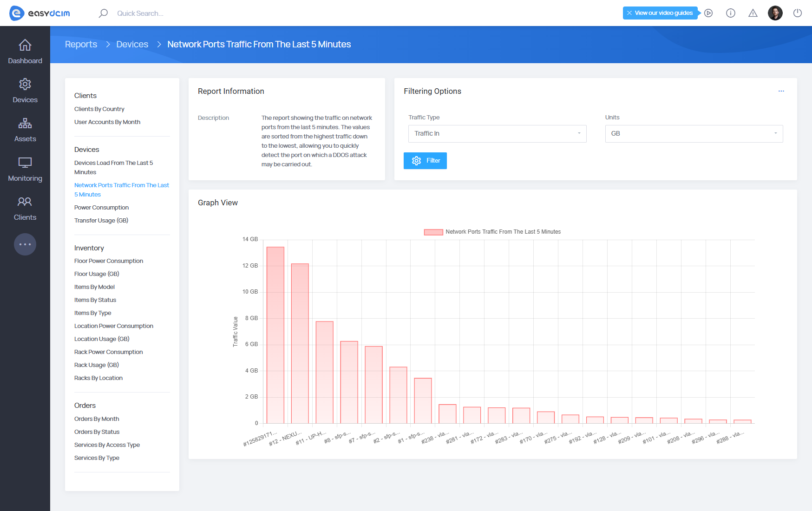This screenshot has width=812, height=511.
Task: Toggle the chart legend dataset visibility
Action: tap(433, 232)
